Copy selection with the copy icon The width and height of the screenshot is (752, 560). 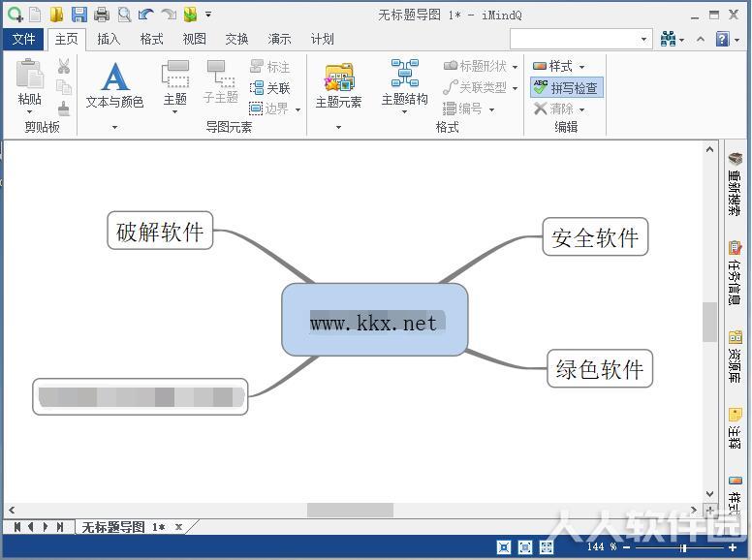(x=64, y=87)
